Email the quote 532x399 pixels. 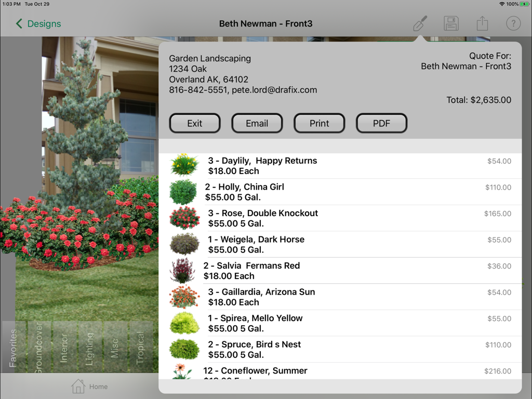[x=257, y=123]
